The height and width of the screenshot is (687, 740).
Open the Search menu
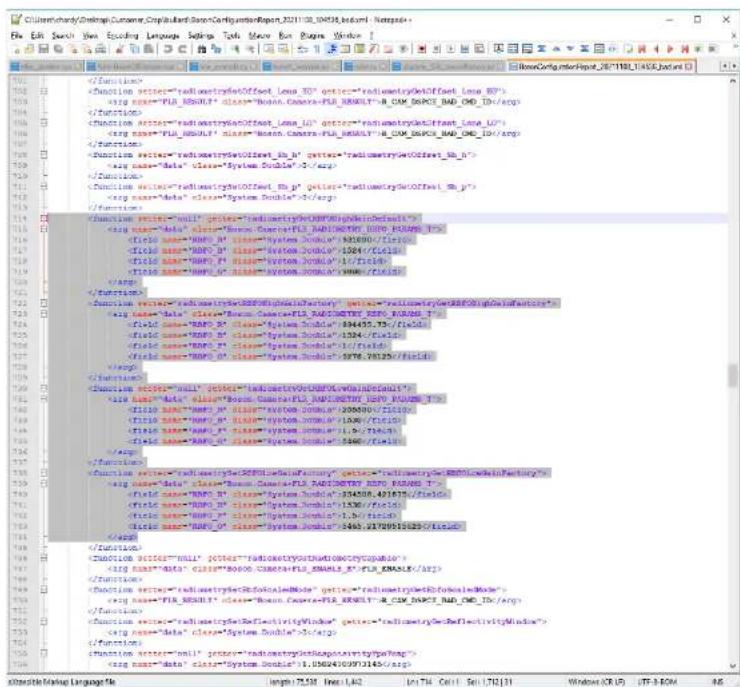pos(63,36)
